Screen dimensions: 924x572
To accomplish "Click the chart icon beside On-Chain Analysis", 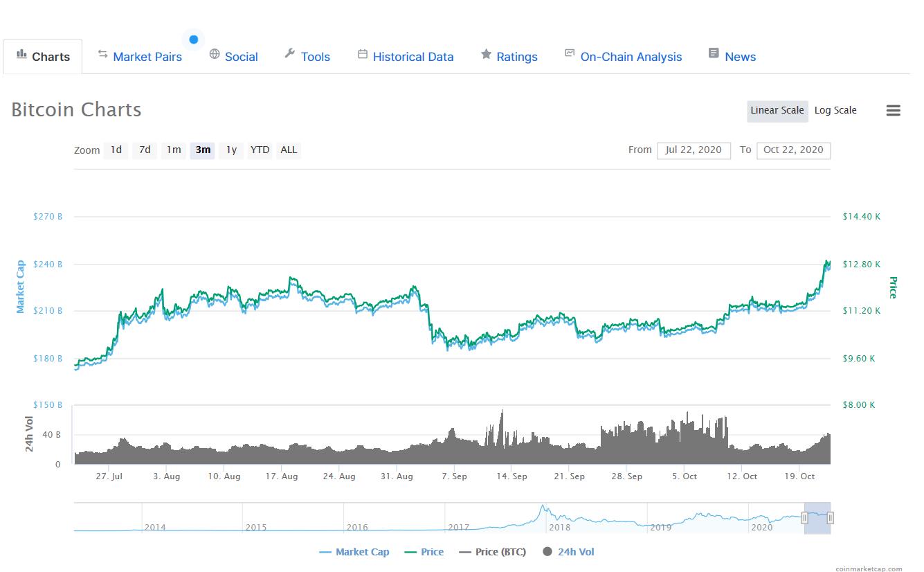I will (x=570, y=54).
